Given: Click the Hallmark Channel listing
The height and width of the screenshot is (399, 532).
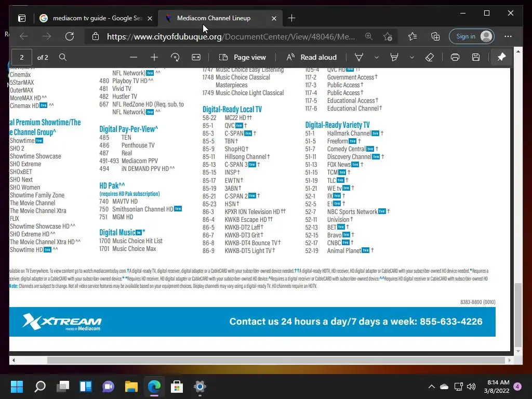Looking at the screenshot, I should pos(344,134).
